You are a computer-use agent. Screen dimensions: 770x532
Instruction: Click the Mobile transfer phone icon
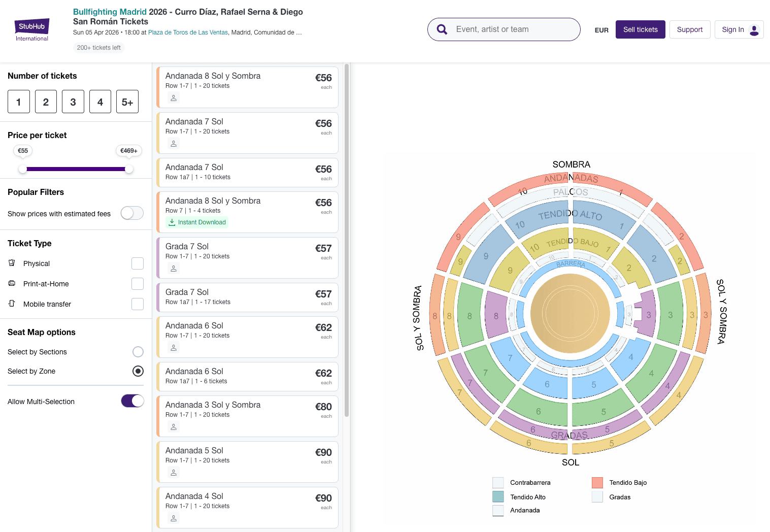(12, 304)
